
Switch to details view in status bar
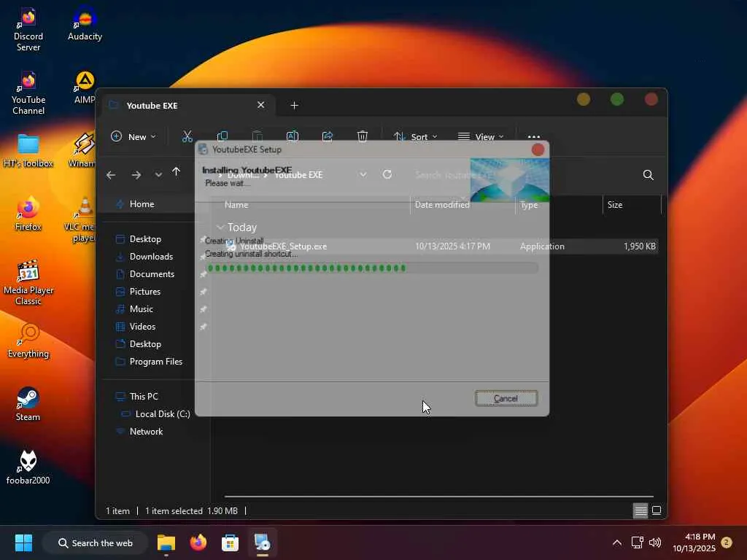(640, 510)
